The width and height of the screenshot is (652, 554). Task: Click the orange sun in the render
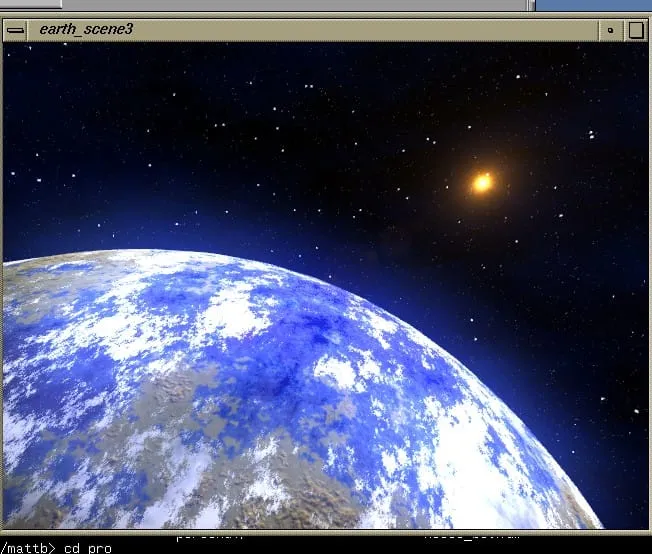482,183
